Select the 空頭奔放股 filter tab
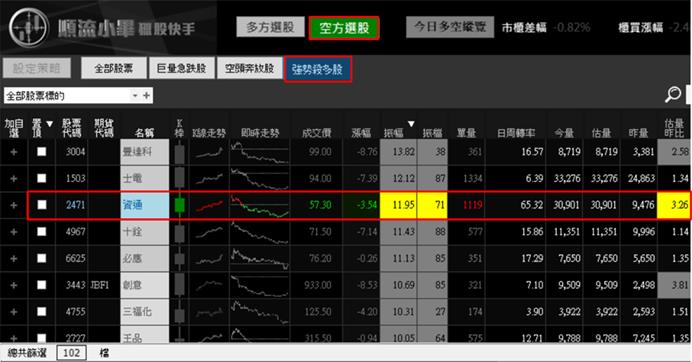Viewport: 692px width, 362px height. 249,68
